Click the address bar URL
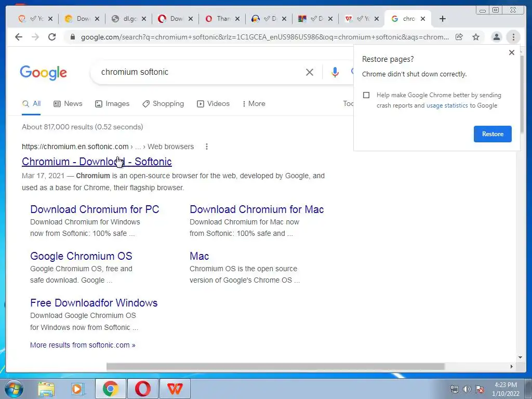This screenshot has height=399, width=532. (264, 37)
